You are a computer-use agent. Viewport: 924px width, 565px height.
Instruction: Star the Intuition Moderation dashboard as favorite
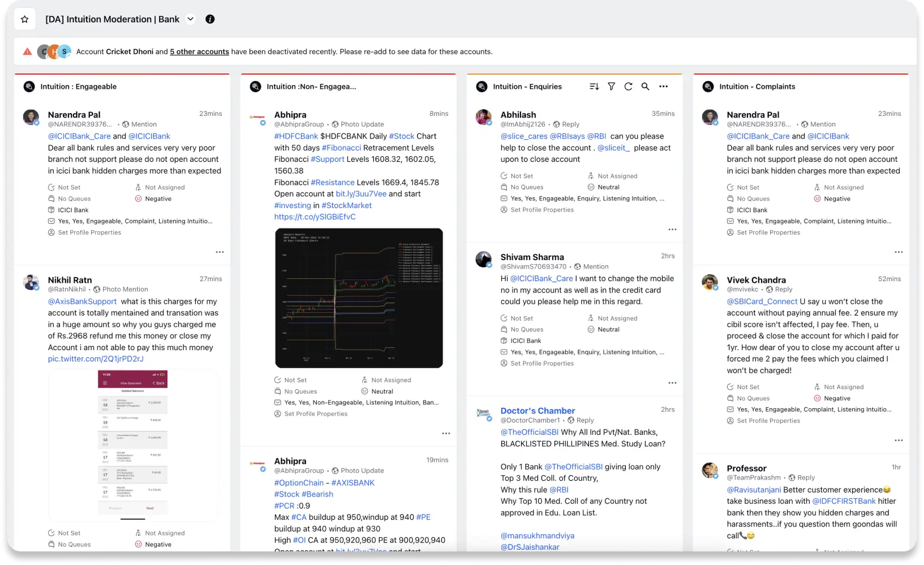click(24, 19)
